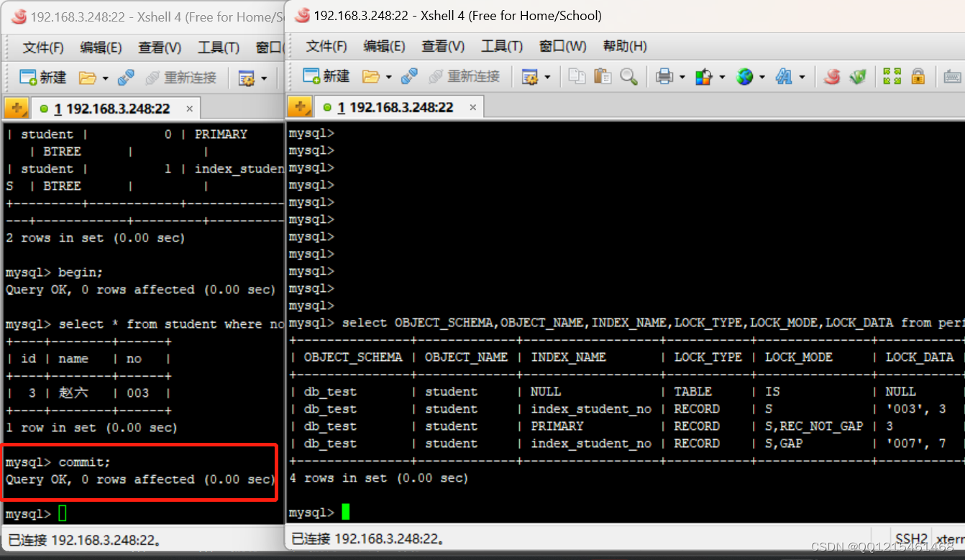Click SSH2 indicator in right window status bar
This screenshot has height=560, width=965.
[x=911, y=538]
